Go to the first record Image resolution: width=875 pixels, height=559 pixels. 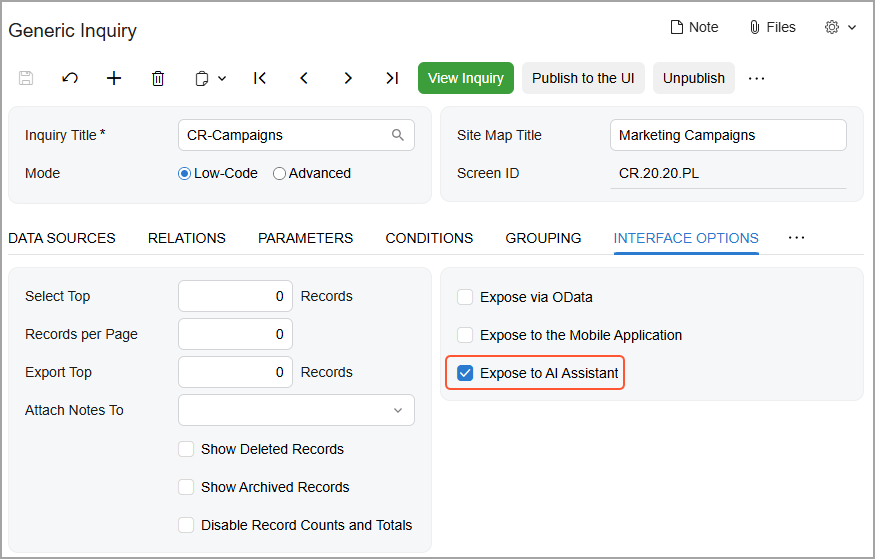click(259, 78)
